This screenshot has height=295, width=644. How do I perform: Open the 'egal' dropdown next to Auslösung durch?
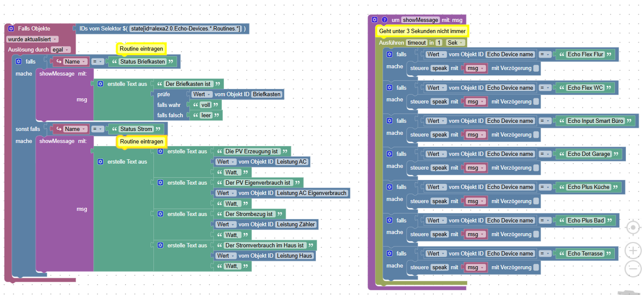[59, 49]
